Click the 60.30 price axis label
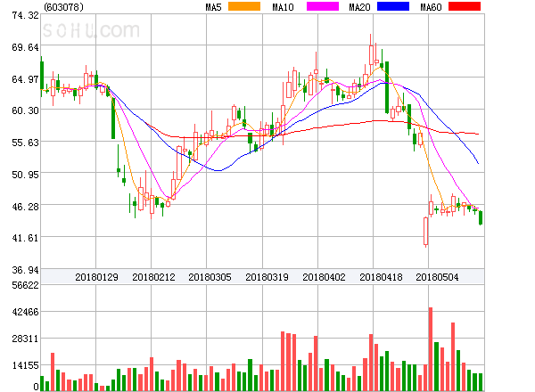 [25, 110]
